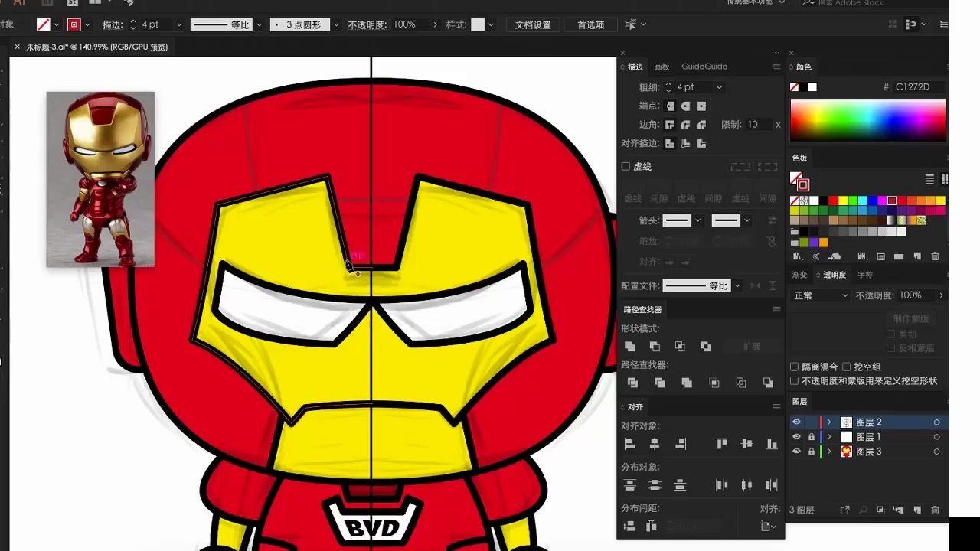Click the Merge pathfinder icon
The height and width of the screenshot is (551, 980).
[x=687, y=383]
